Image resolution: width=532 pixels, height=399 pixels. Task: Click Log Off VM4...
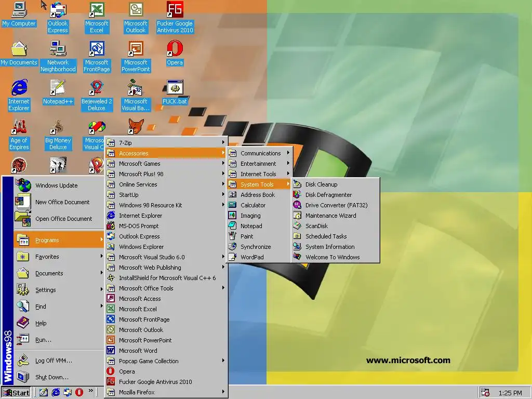[59, 361]
